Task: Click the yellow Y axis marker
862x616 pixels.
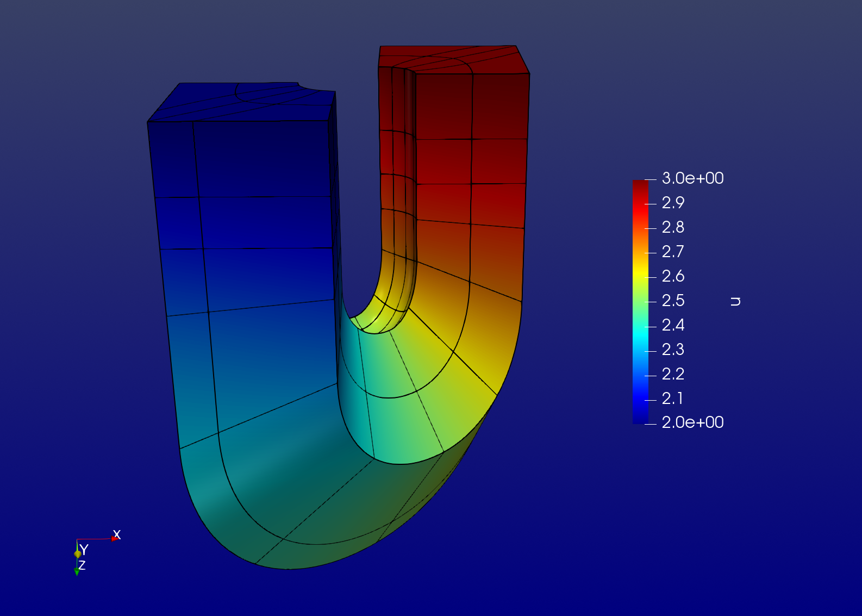Action: [x=78, y=553]
